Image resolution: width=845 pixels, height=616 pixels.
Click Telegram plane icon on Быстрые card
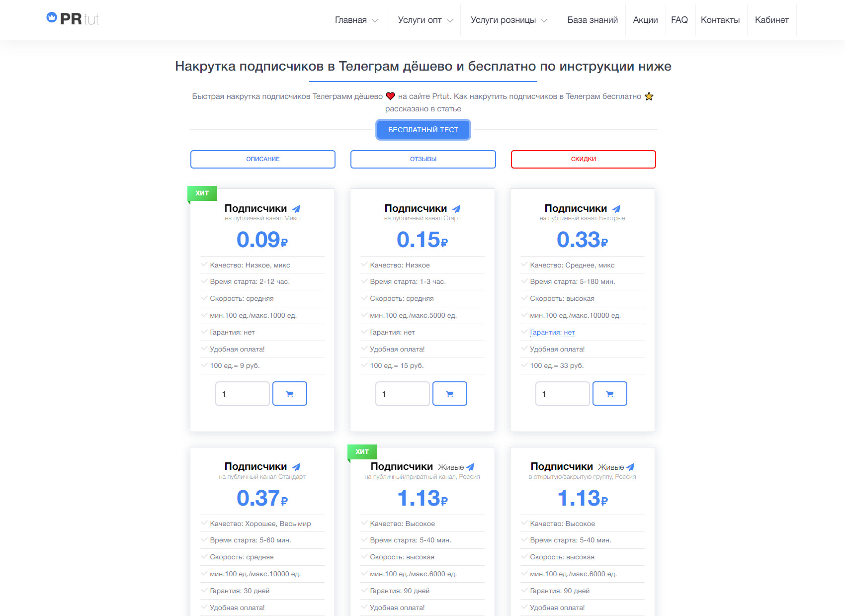click(x=616, y=209)
